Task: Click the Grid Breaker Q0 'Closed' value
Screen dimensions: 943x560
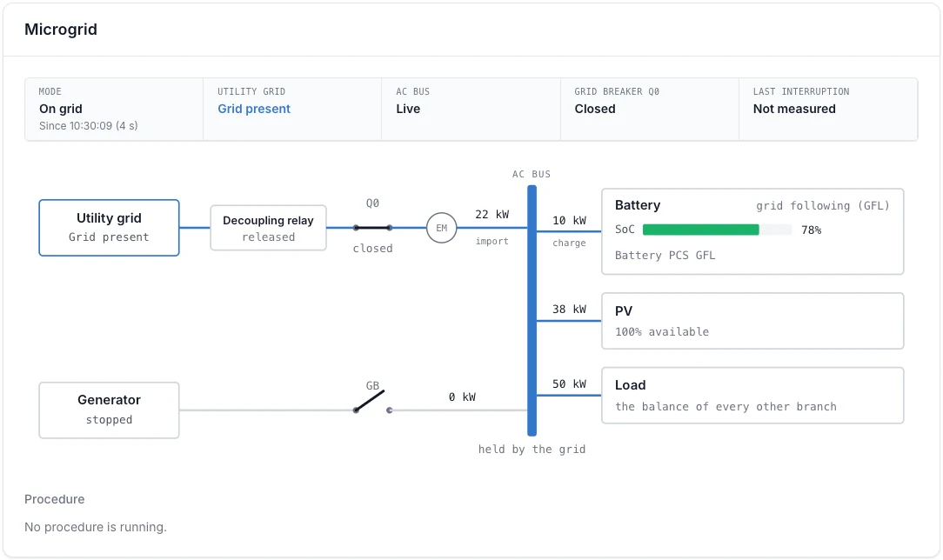Action: (x=595, y=109)
